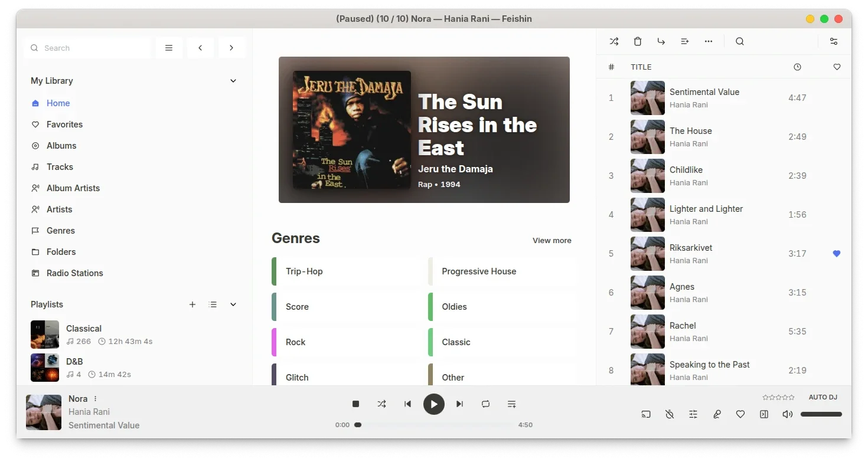Toggle the queue sidebar panel icon
The image size is (868, 462).
(x=764, y=414)
